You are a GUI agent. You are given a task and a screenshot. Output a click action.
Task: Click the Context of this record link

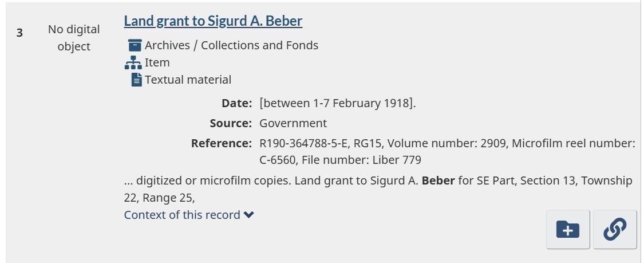[x=182, y=215]
